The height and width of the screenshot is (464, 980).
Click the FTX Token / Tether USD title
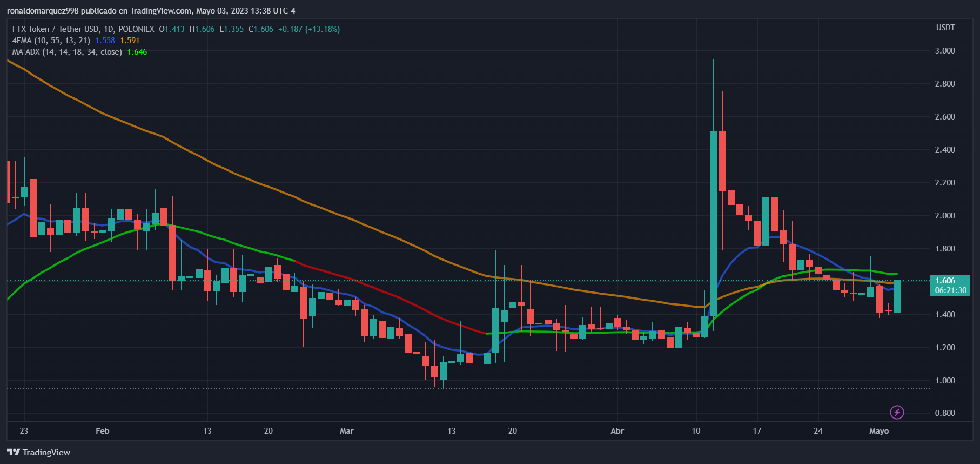coord(83,29)
